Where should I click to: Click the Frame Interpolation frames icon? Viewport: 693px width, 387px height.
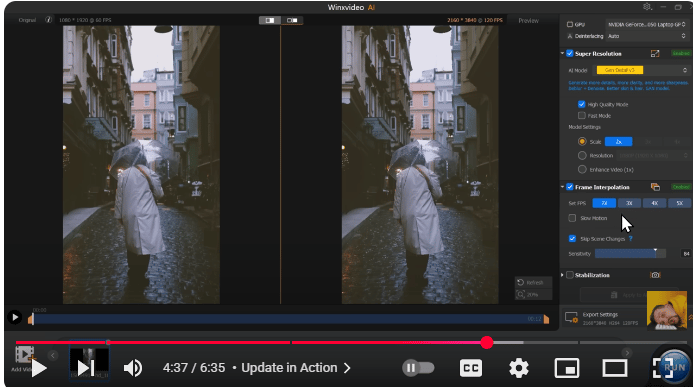click(x=655, y=187)
